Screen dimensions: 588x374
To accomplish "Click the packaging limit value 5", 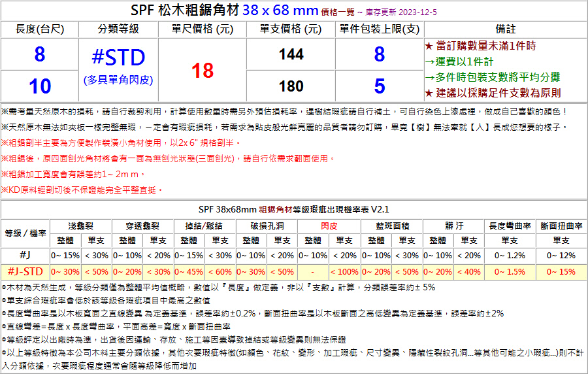I will tap(380, 86).
